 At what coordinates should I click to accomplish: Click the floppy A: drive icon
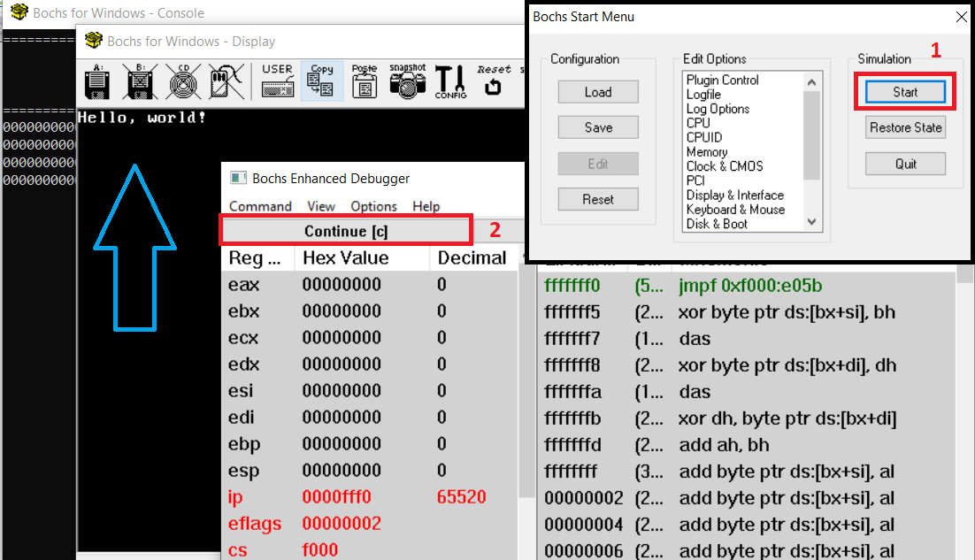click(x=97, y=81)
